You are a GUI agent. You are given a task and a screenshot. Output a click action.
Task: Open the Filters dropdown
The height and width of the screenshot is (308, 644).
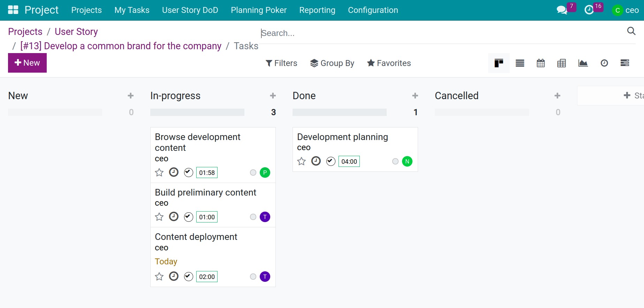[281, 63]
